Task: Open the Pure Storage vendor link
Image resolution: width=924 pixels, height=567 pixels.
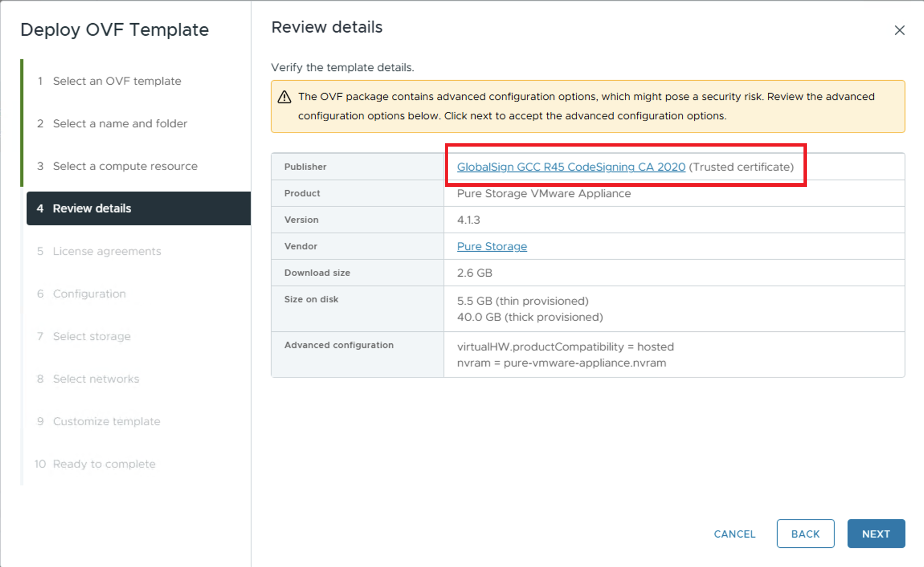Action: [492, 246]
